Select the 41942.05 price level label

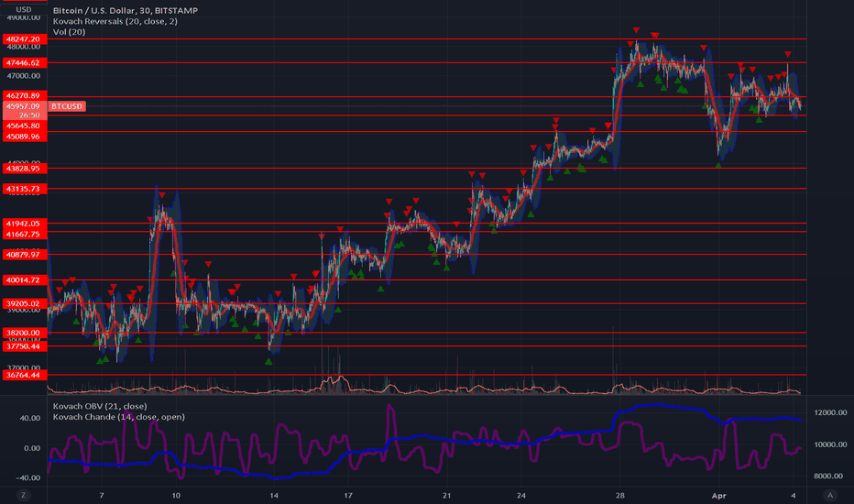tap(25, 224)
